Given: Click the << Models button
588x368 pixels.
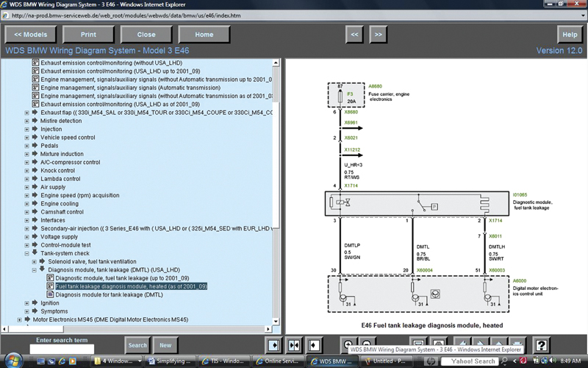Looking at the screenshot, I should tap(31, 34).
